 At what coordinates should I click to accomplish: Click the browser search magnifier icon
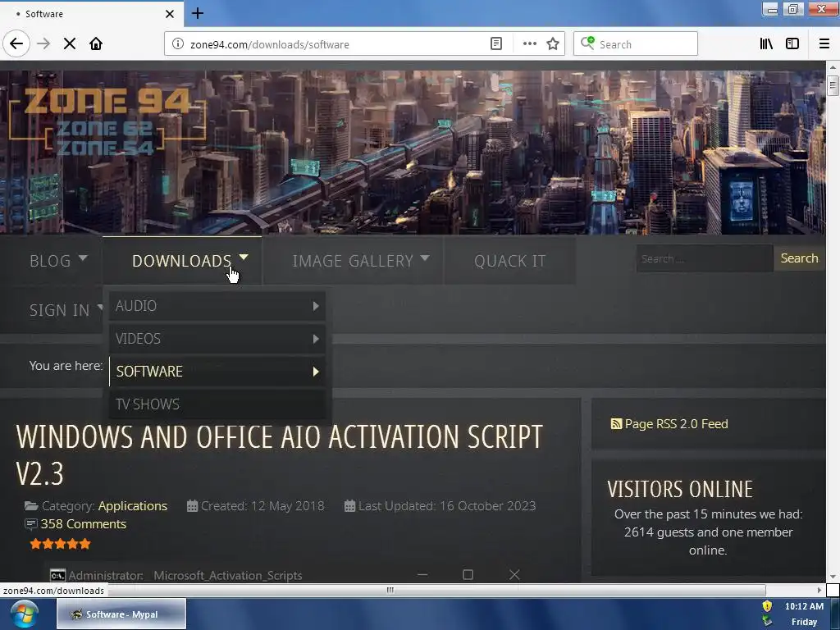587,43
